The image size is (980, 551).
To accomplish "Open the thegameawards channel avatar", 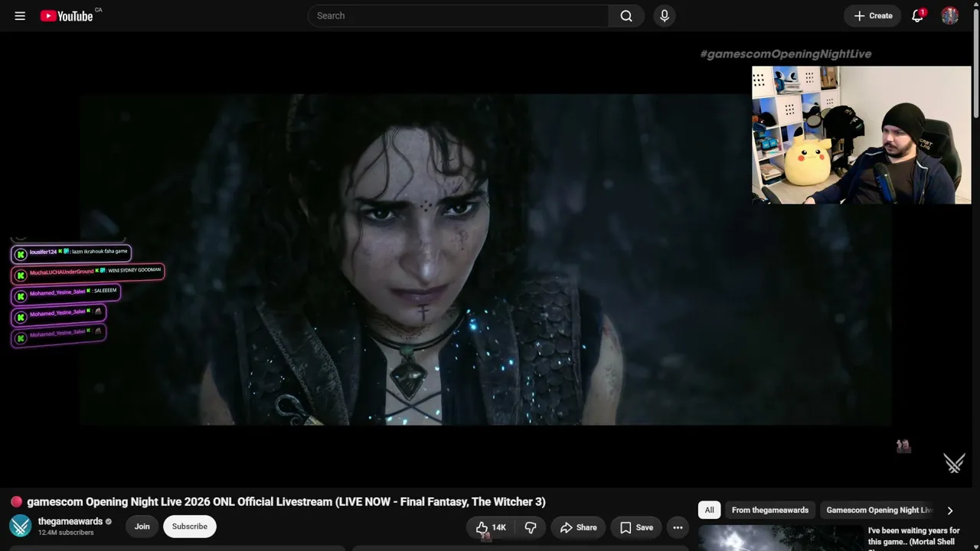I will point(21,526).
